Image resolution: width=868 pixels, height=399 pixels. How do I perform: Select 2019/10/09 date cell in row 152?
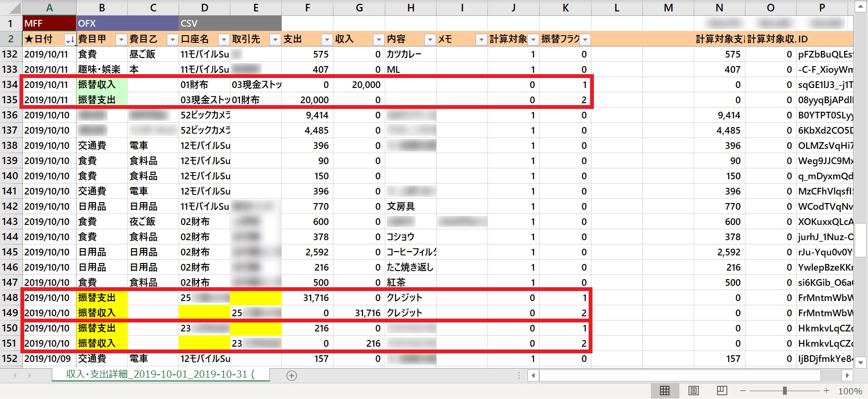pyautogui.click(x=49, y=359)
